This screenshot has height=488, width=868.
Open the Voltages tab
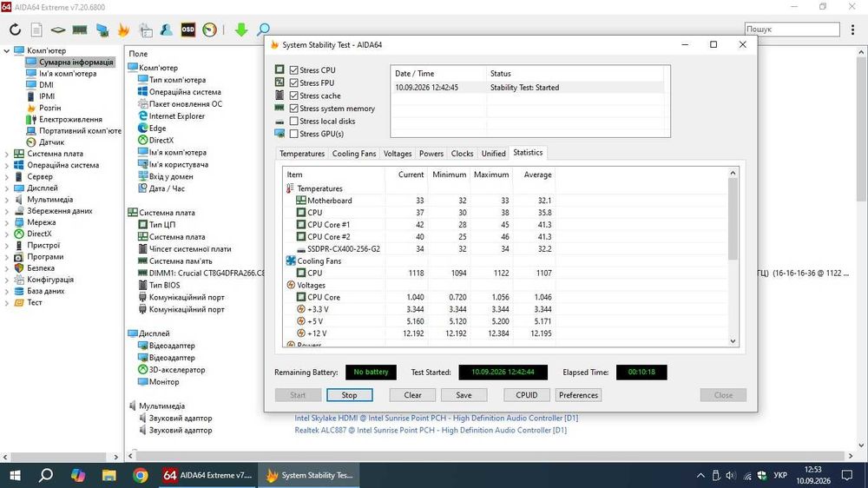pyautogui.click(x=398, y=154)
